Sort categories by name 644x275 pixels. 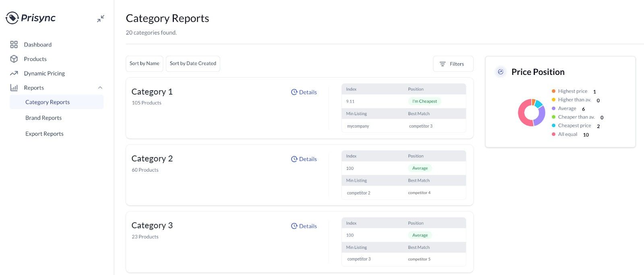(144, 64)
